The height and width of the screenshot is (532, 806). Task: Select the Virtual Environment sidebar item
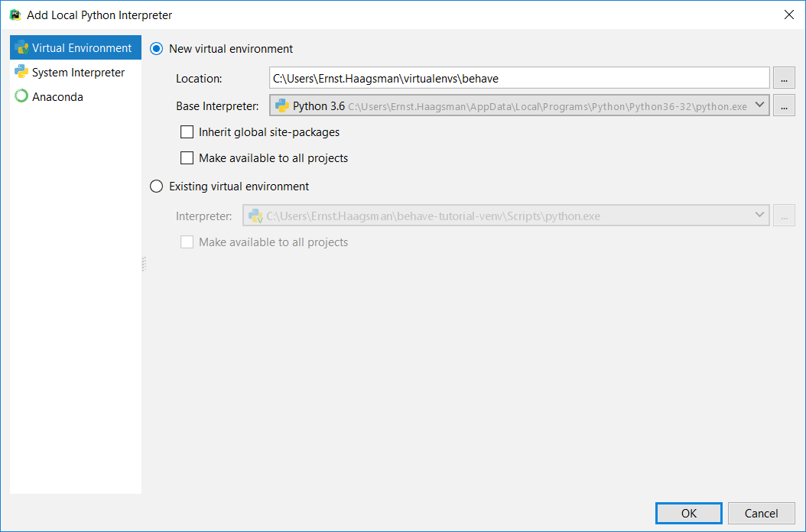coord(76,48)
